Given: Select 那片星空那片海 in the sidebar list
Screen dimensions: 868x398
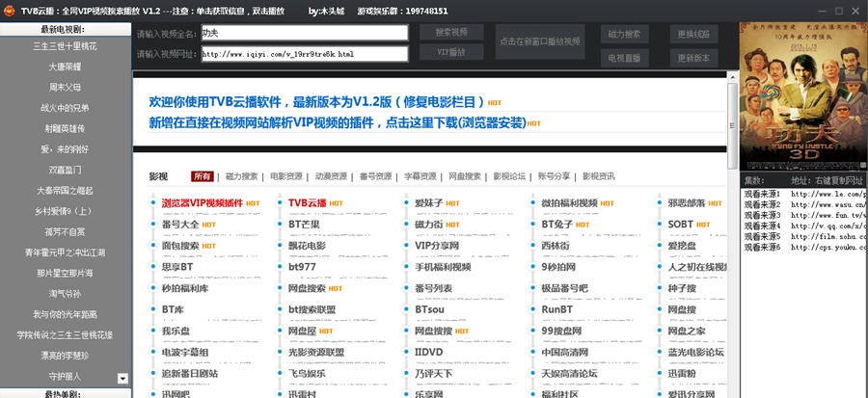Looking at the screenshot, I should [x=66, y=273].
